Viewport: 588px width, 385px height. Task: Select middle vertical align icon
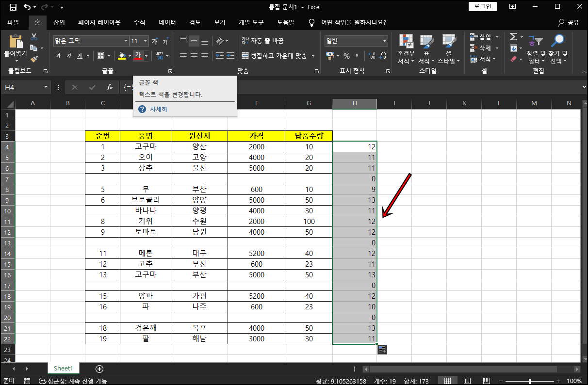(x=194, y=41)
